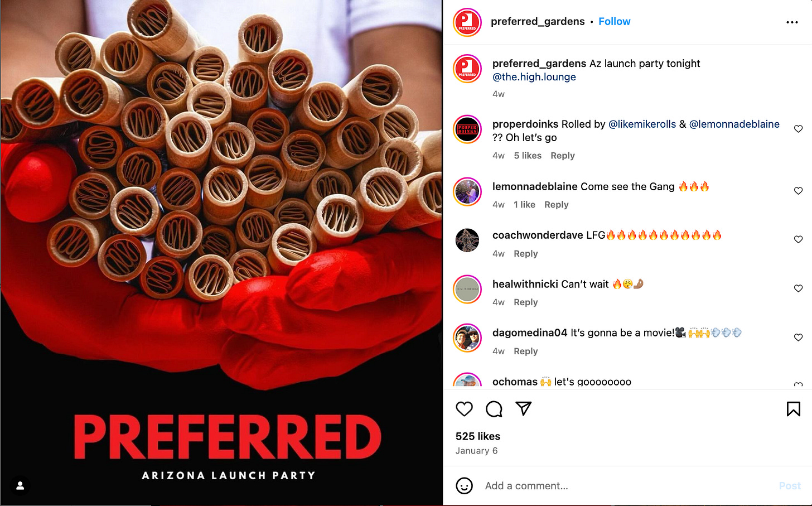This screenshot has width=812, height=506.
Task: Reply to dagomedina04's comment
Action: (x=525, y=351)
